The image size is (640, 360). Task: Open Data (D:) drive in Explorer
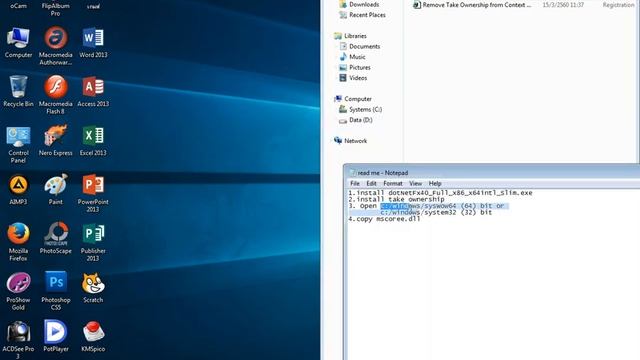[x=356, y=120]
